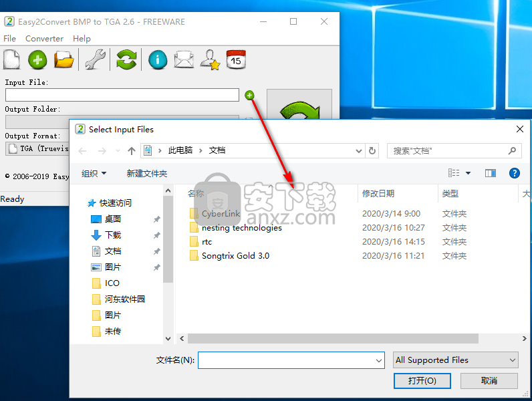Click the user with star icon
The image size is (532, 401).
point(210,59)
